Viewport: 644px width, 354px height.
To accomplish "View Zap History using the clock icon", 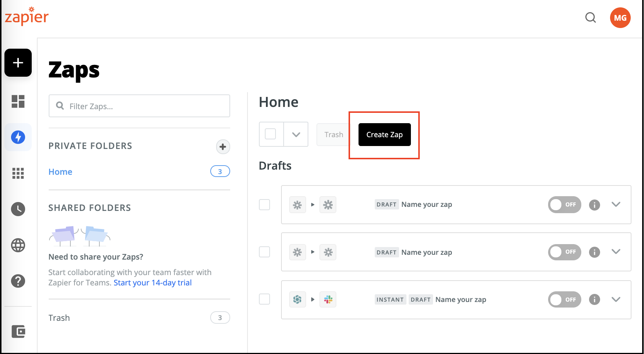I will click(x=18, y=209).
